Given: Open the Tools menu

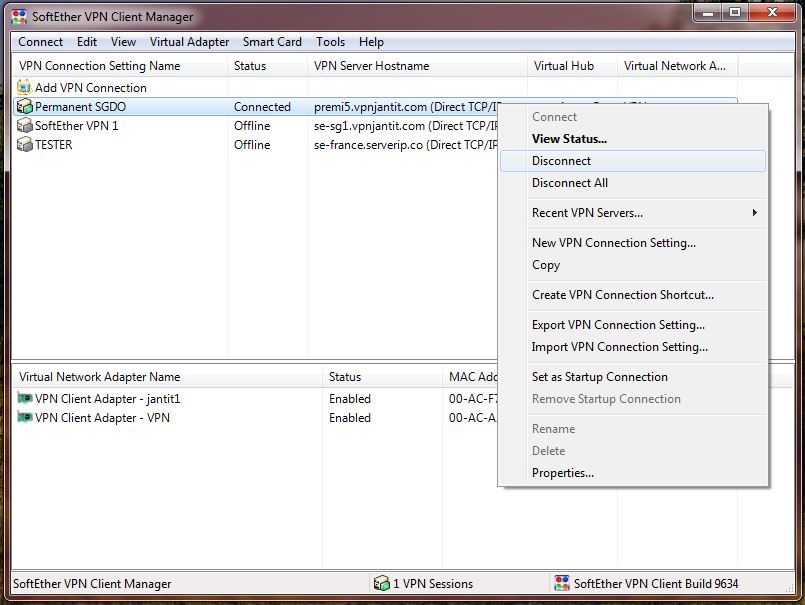Looking at the screenshot, I should pos(331,42).
